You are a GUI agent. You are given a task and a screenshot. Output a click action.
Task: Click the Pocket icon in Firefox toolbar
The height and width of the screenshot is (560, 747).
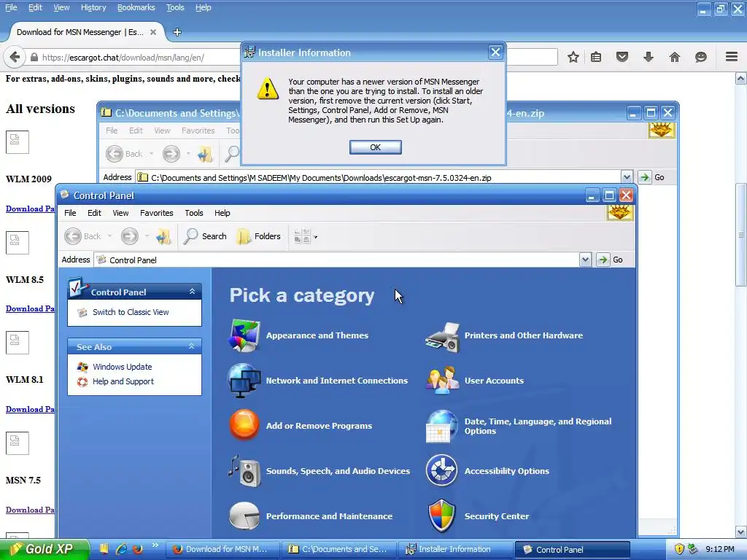pyautogui.click(x=622, y=57)
